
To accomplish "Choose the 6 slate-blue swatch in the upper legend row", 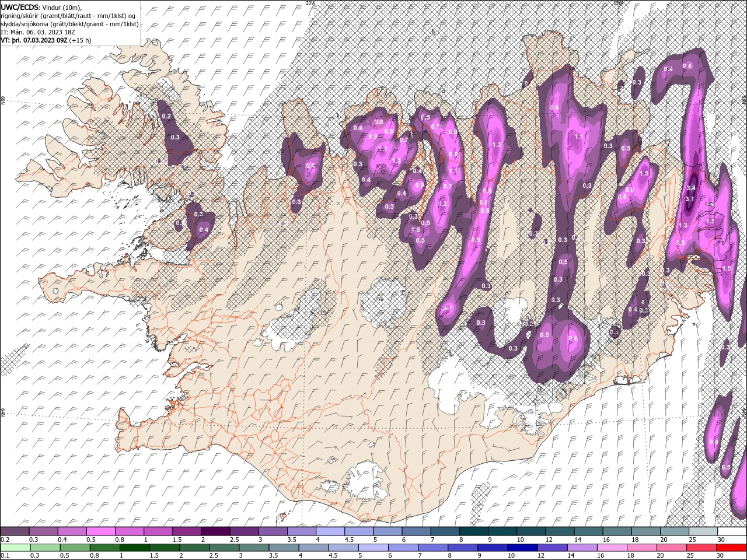I will tap(417, 531).
